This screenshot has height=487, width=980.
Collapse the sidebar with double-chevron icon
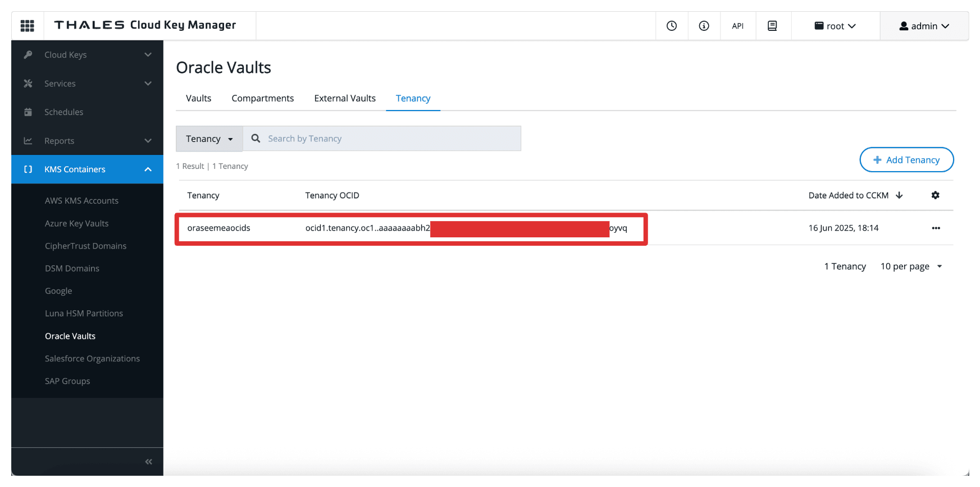(149, 462)
